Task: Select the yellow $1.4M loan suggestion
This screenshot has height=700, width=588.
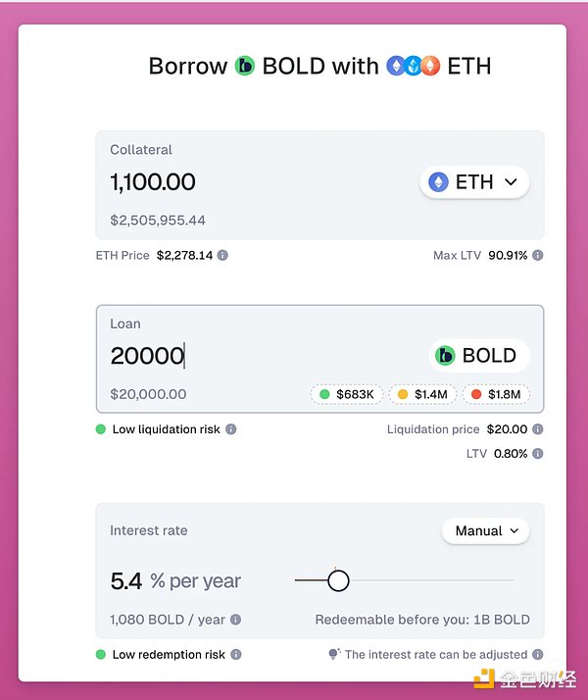Action: 423,394
